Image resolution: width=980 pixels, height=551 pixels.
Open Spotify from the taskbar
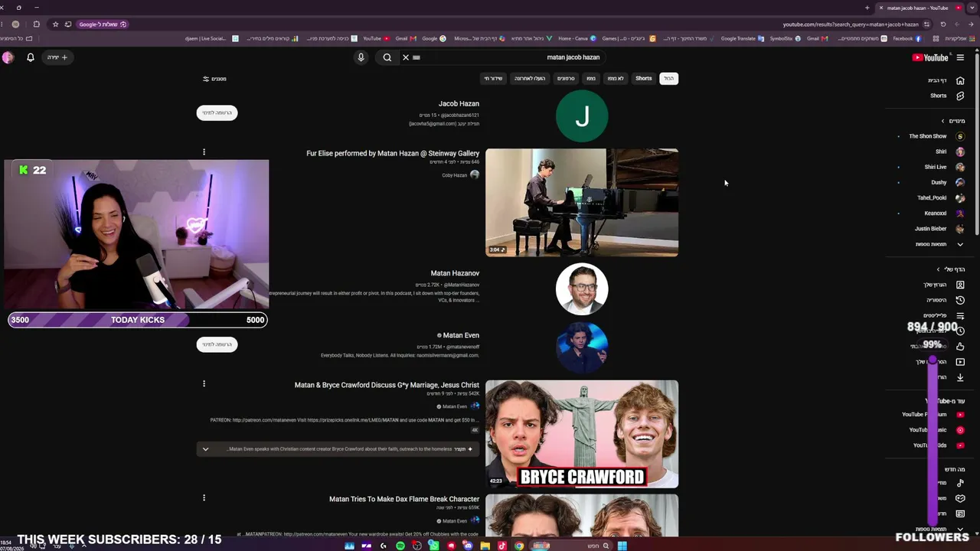(x=400, y=546)
